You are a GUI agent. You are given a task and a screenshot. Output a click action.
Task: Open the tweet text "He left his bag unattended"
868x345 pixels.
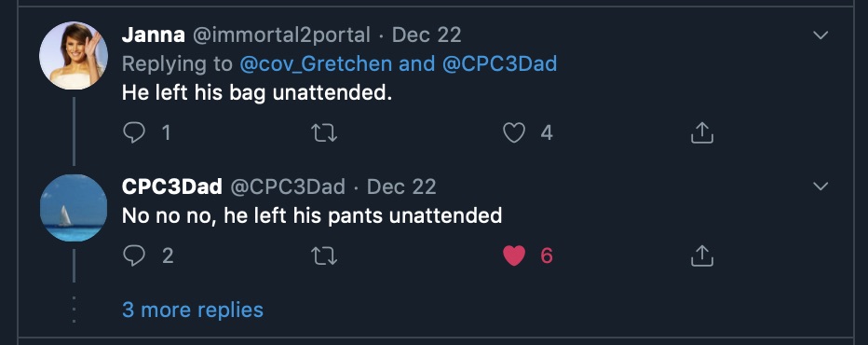click(257, 93)
